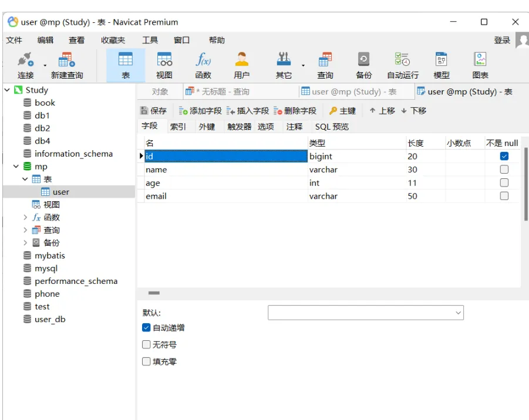Screen dimensions: 529x420
Task: Click the splitter handle below field grid
Action: point(154,293)
